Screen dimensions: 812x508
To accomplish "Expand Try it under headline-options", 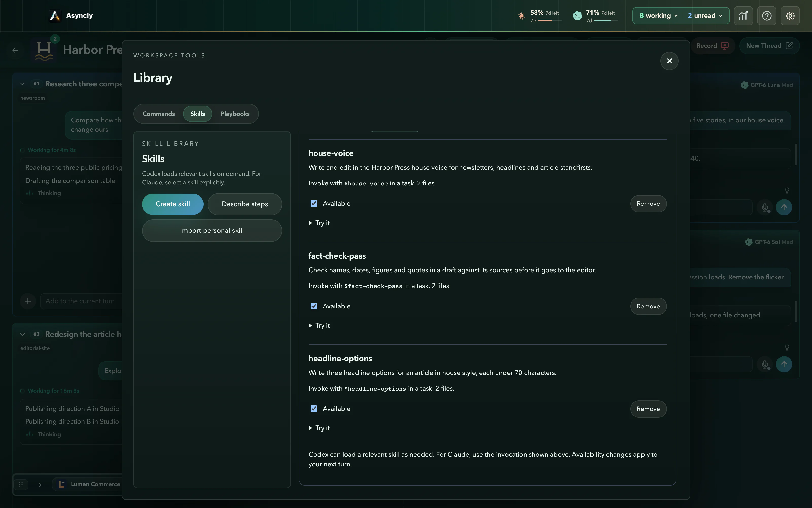I will 319,428.
